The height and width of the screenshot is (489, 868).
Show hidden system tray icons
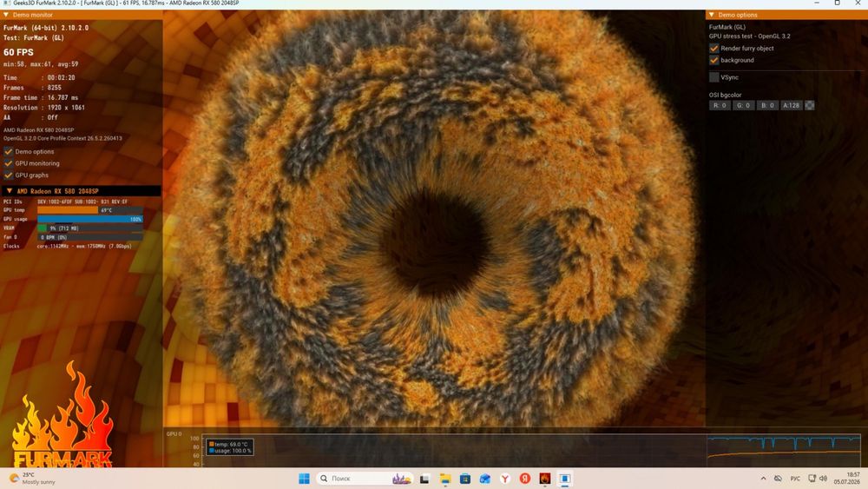pos(763,479)
